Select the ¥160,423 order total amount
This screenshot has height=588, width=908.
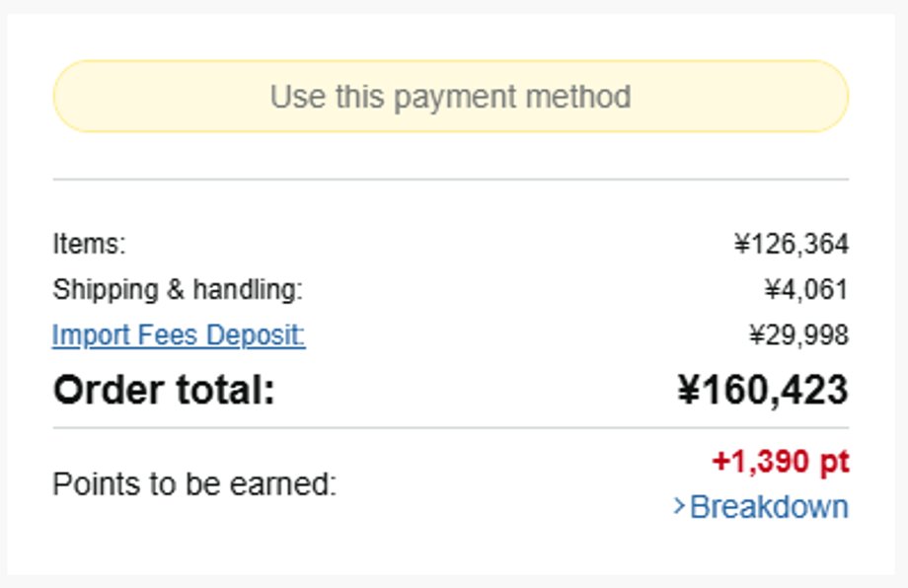[x=762, y=391]
